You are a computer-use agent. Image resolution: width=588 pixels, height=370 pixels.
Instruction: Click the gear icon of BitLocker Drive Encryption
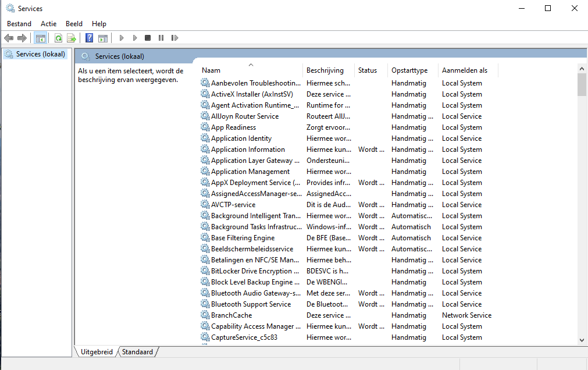click(x=205, y=271)
